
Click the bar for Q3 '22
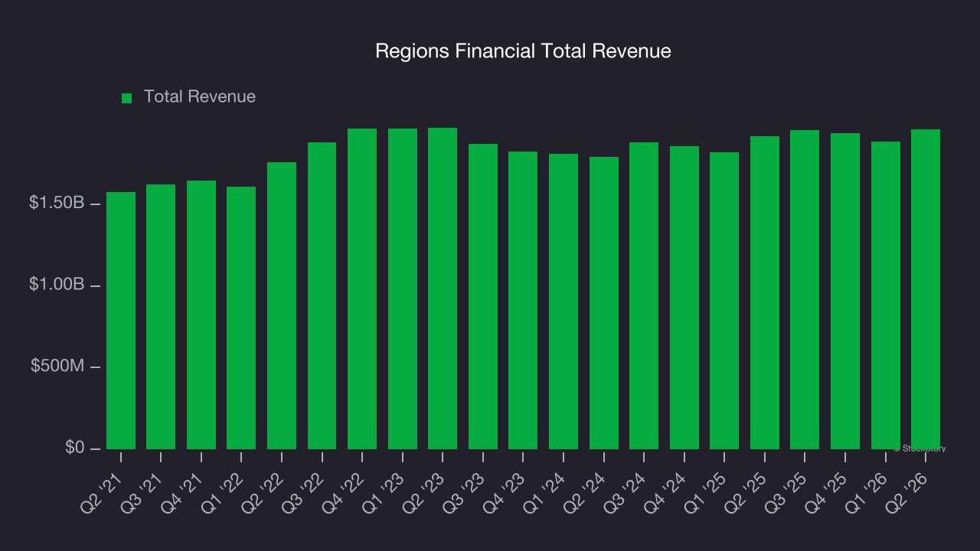(x=322, y=295)
